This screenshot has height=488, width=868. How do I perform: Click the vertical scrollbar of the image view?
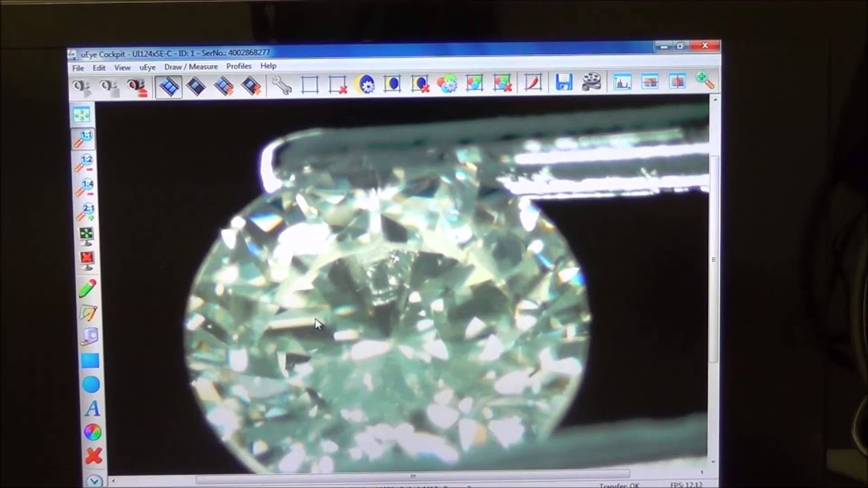pyautogui.click(x=713, y=259)
